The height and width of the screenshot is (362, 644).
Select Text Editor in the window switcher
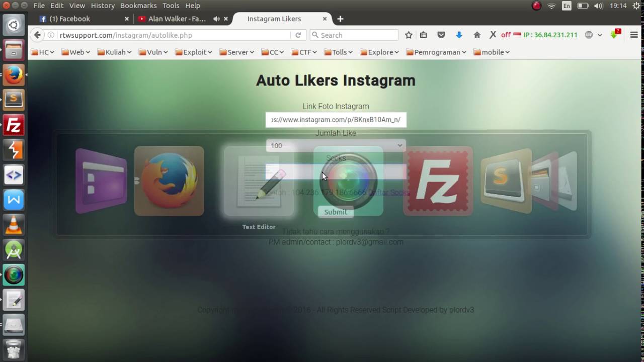tap(259, 181)
